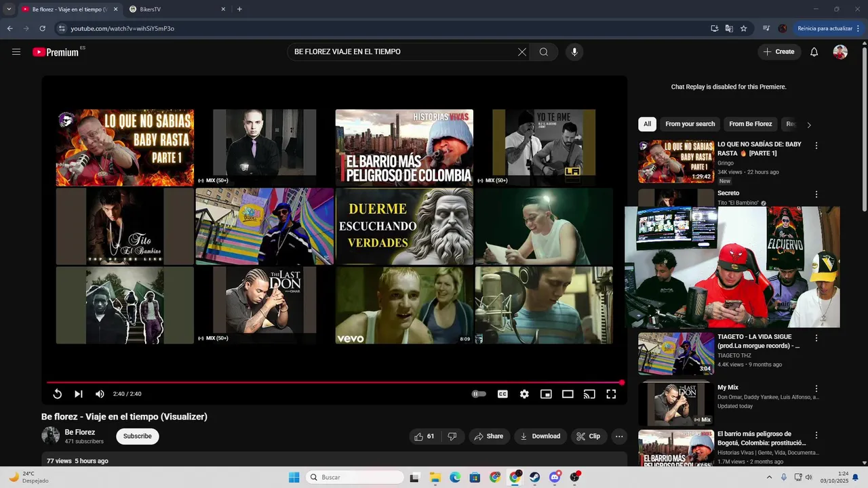This screenshot has height=488, width=868.
Task: Select the From your search chip
Action: point(690,124)
